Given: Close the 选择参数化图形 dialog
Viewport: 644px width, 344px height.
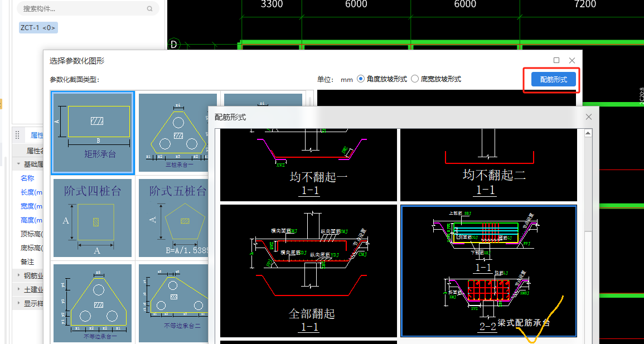Looking at the screenshot, I should pyautogui.click(x=572, y=60).
